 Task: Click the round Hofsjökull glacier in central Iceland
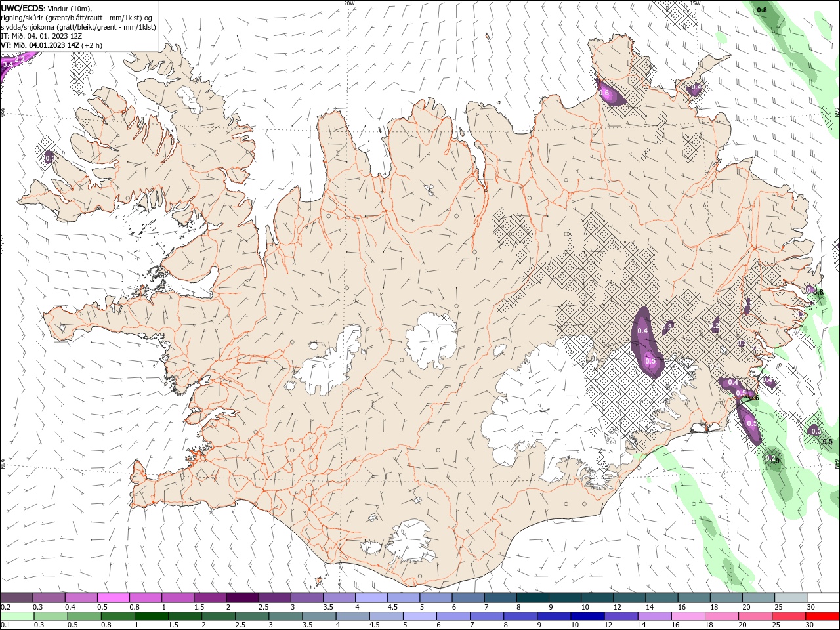(431, 340)
